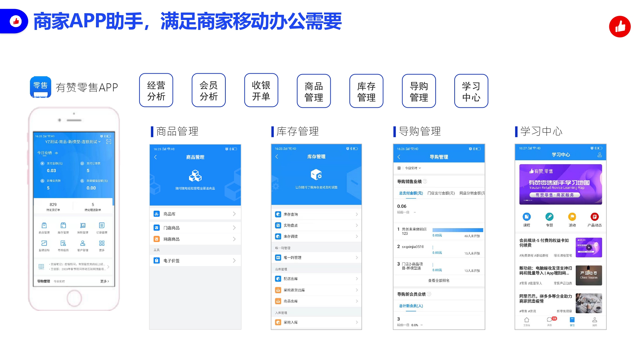Open the news ticker row with 实操笔记
Viewport: 644px width, 362px height.
pyautogui.click(x=74, y=267)
